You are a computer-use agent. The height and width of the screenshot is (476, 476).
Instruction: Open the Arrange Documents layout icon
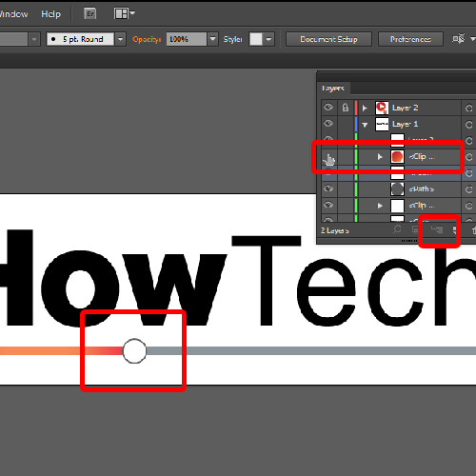click(121, 13)
